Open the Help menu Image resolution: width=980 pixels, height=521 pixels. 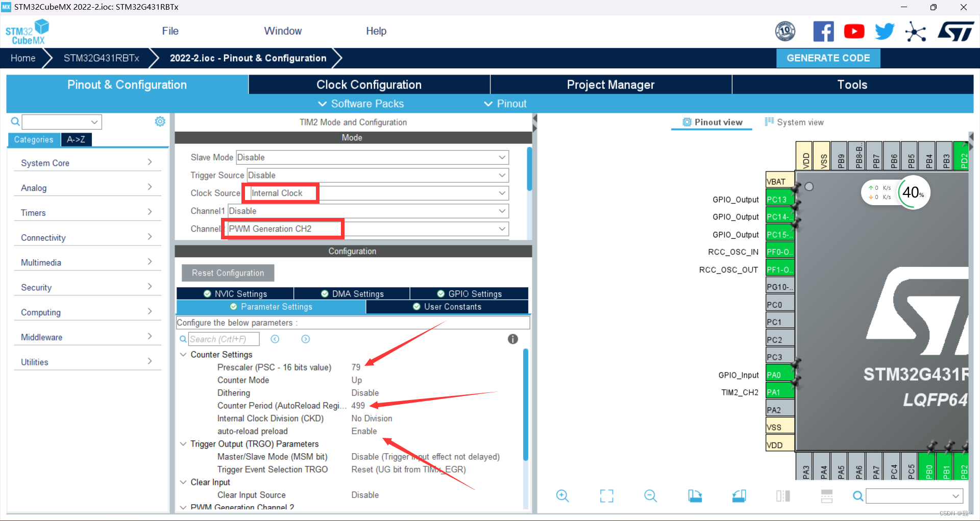click(376, 31)
